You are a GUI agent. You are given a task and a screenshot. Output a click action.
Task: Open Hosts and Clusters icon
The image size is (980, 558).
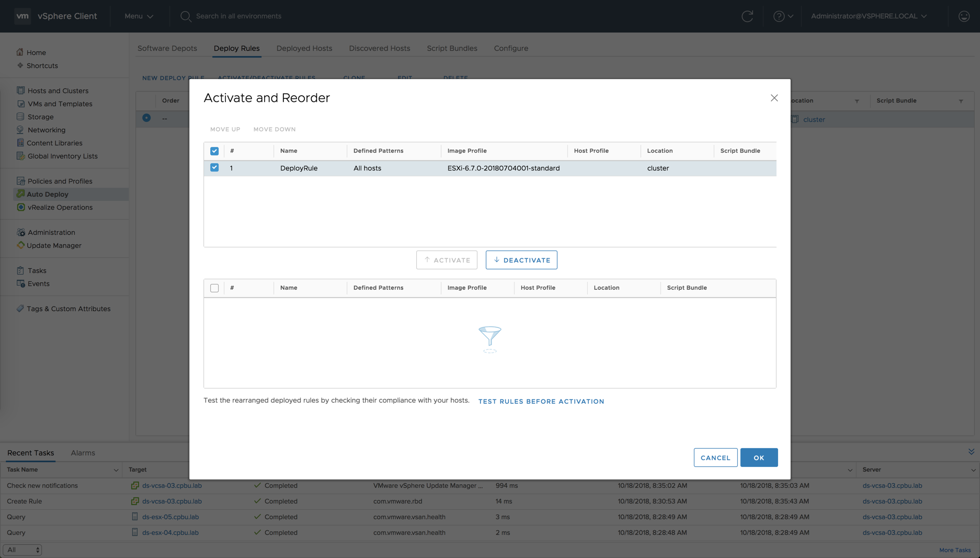click(20, 90)
